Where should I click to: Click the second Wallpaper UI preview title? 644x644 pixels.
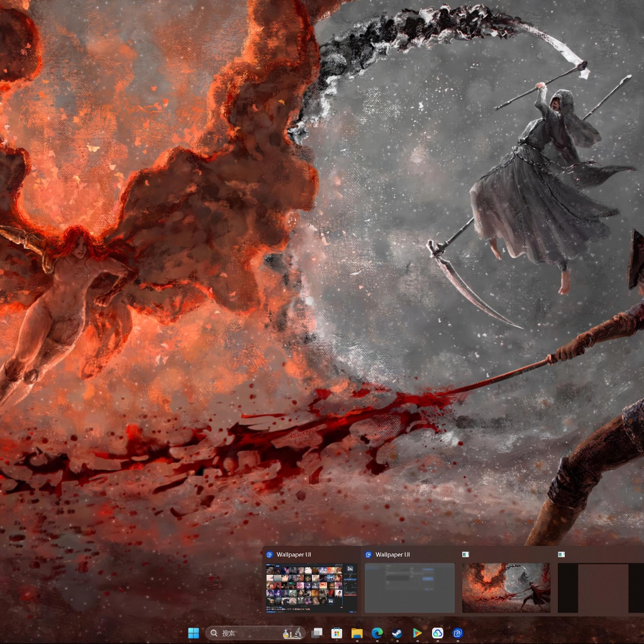[x=392, y=555]
